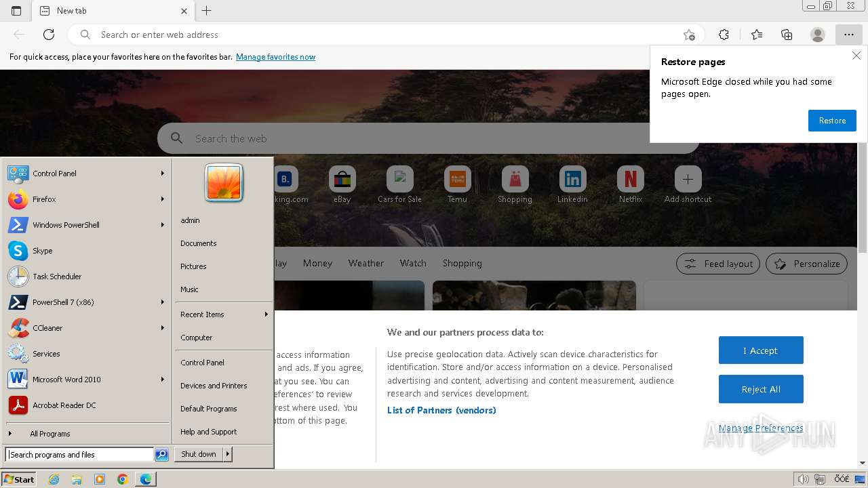868x488 pixels.
Task: Click Reject All on consent banner
Action: (761, 389)
